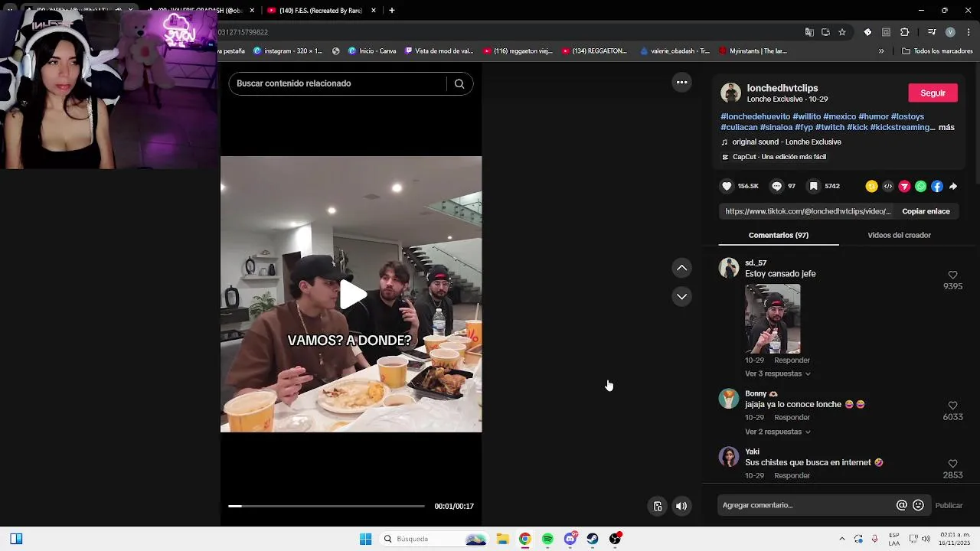This screenshot has height=551, width=980.
Task: Open Spotify from the taskbar
Action: click(x=547, y=539)
